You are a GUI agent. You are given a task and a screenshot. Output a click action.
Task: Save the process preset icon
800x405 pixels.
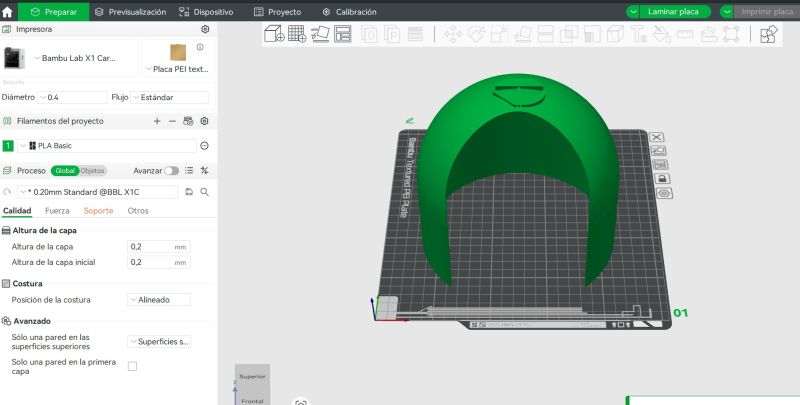coord(189,192)
